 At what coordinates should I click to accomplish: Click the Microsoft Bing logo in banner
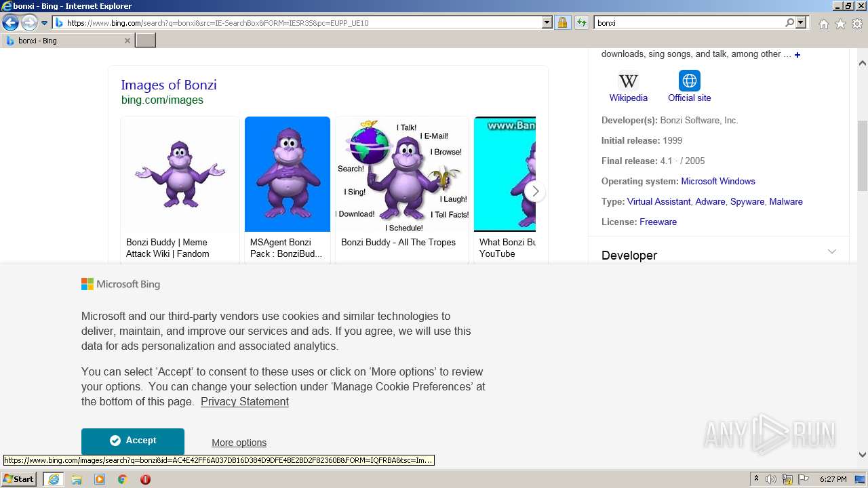(121, 284)
